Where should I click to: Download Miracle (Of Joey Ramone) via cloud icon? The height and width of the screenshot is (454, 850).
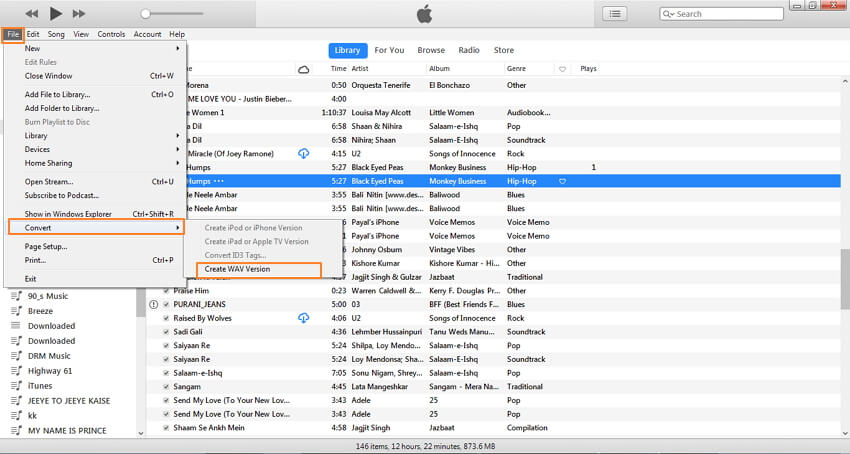304,154
